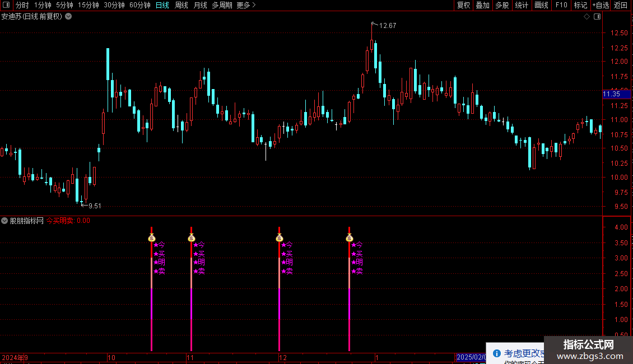Click the 12 month marker on time axis
This screenshot has width=633, height=364.
[282, 357]
